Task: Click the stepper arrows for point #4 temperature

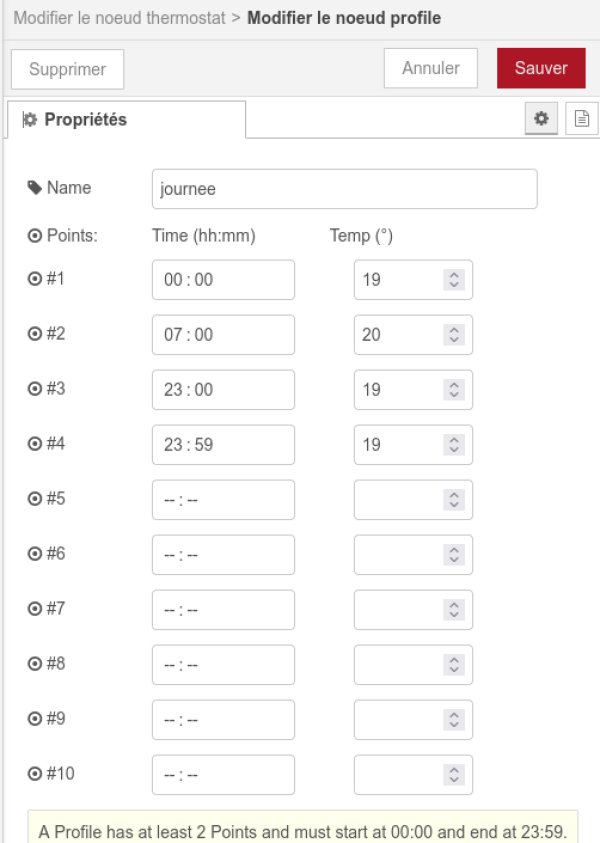Action: tap(454, 445)
